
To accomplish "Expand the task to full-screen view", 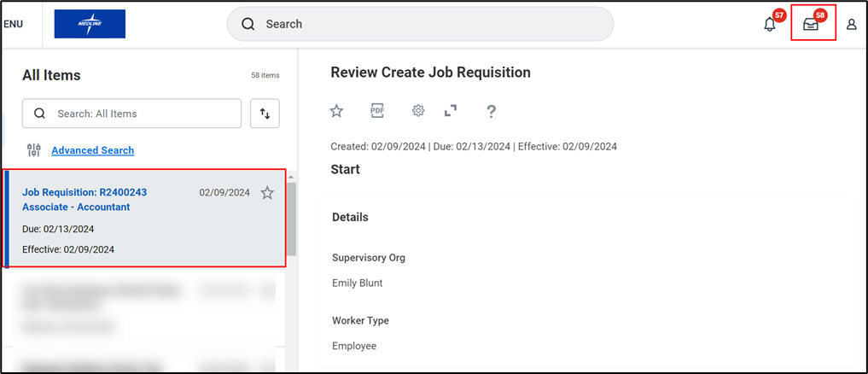I will point(451,110).
